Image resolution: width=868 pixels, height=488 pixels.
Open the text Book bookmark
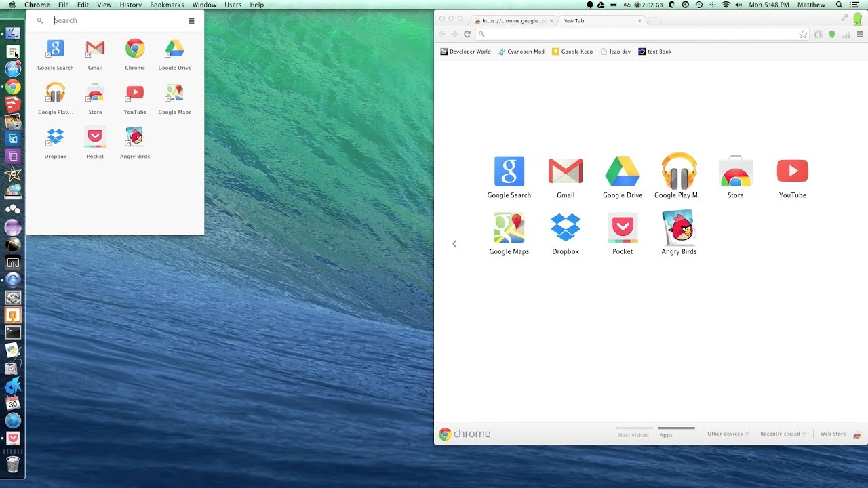[x=655, y=52]
